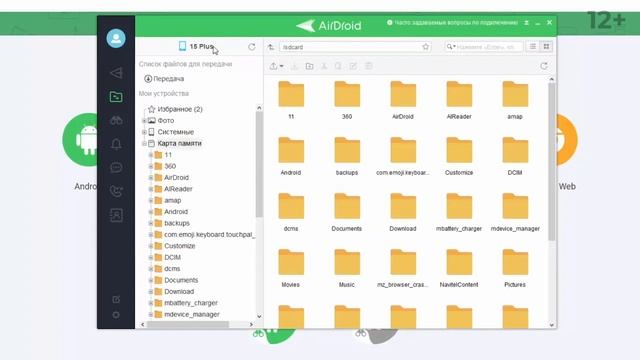The width and height of the screenshot is (640, 360).
Task: Refresh the device list next to 15 Plus
Action: [x=252, y=47]
